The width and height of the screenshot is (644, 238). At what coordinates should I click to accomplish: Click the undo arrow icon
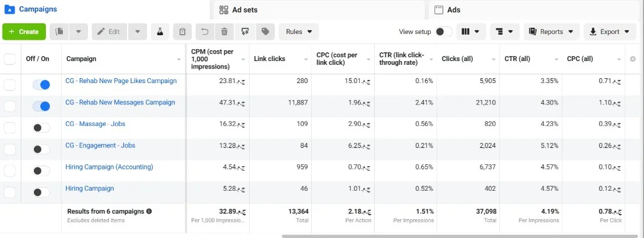[x=204, y=31]
